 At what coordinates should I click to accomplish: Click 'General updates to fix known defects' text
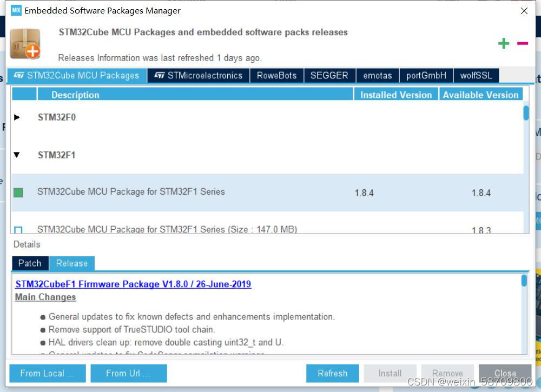(192, 316)
